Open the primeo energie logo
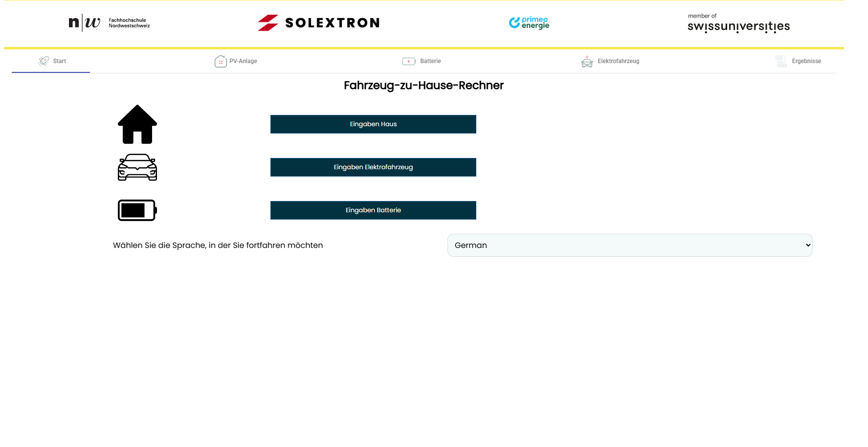Viewport: 868px width, 447px height. tap(529, 23)
